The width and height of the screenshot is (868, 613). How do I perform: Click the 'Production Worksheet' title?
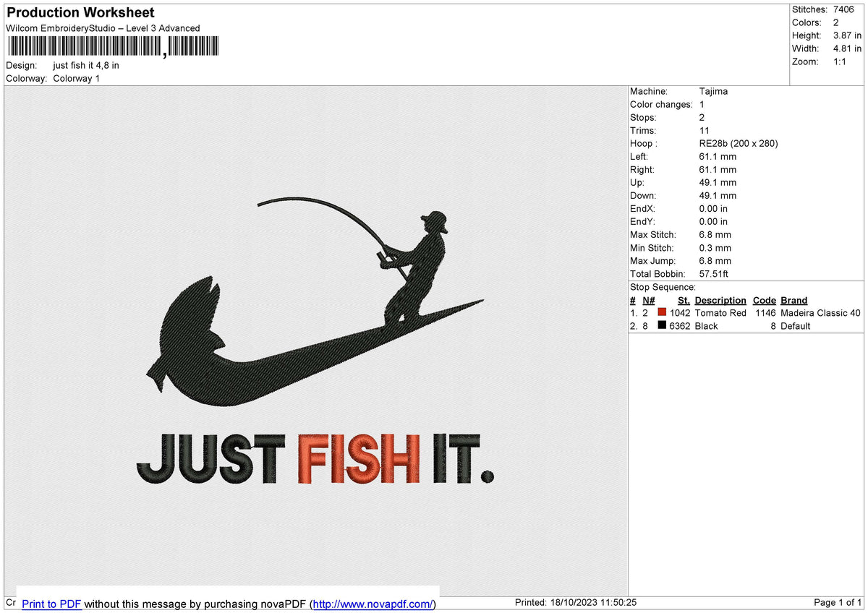(x=80, y=13)
